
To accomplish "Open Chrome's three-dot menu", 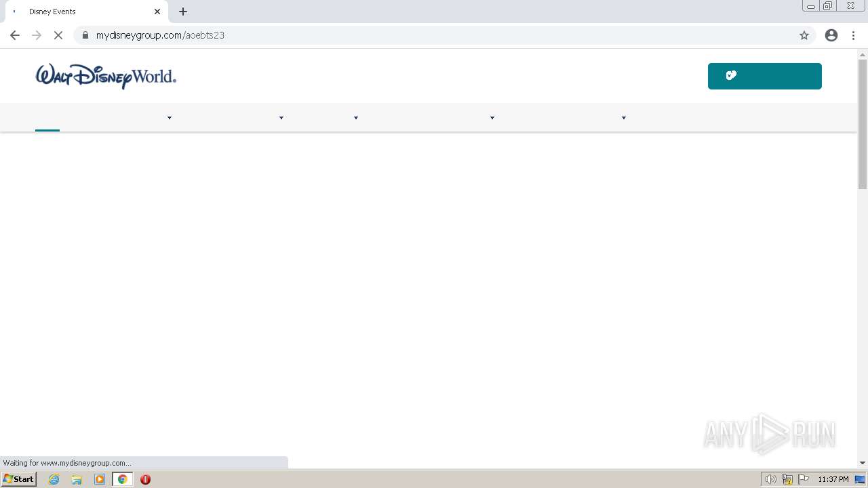I will (853, 35).
